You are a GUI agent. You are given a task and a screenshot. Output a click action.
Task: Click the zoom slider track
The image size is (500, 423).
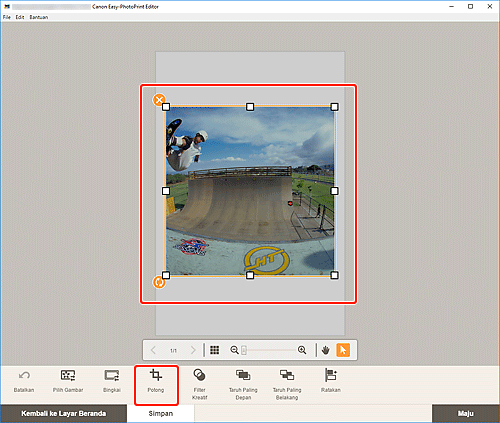pos(270,350)
